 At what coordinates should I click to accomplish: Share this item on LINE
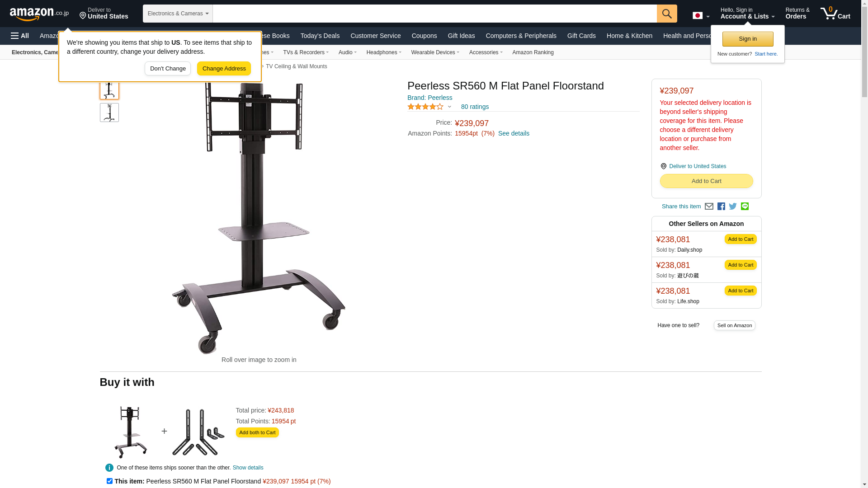(x=745, y=206)
